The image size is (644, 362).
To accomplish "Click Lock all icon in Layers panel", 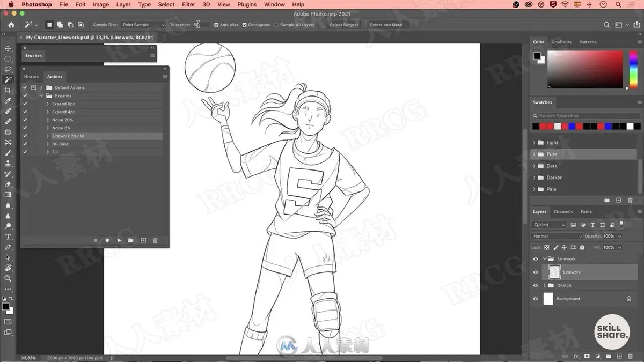I will click(582, 247).
